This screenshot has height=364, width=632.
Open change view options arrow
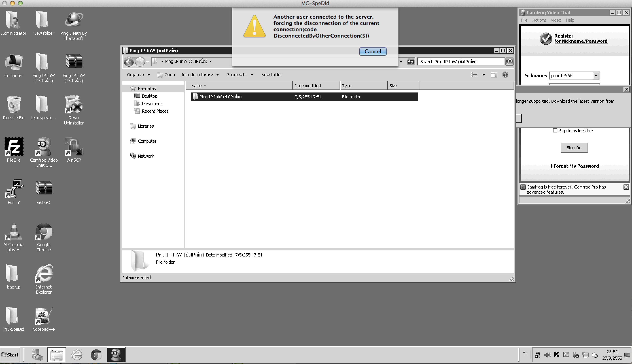tap(483, 75)
